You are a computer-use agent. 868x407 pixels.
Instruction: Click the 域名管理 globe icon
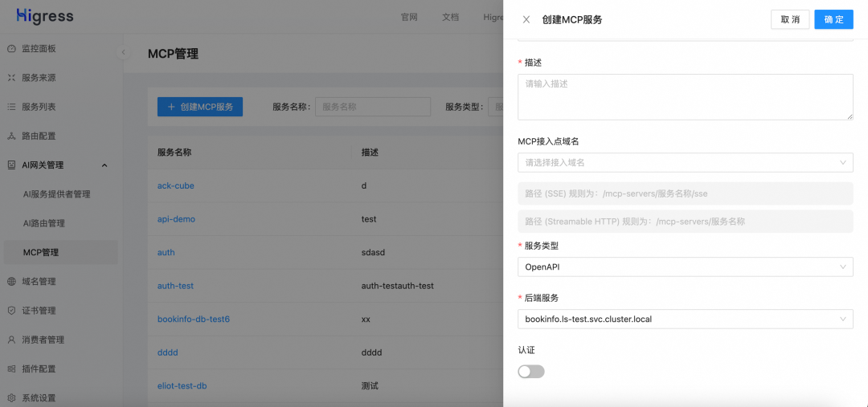[11, 282]
